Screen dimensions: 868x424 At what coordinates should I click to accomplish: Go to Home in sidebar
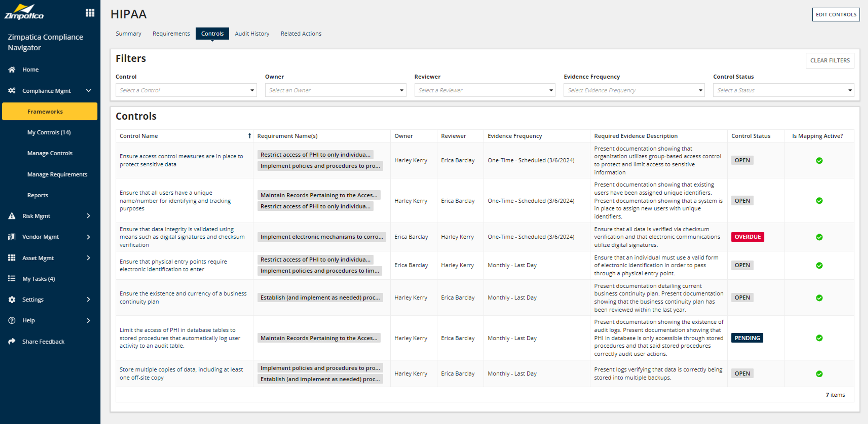(30, 69)
